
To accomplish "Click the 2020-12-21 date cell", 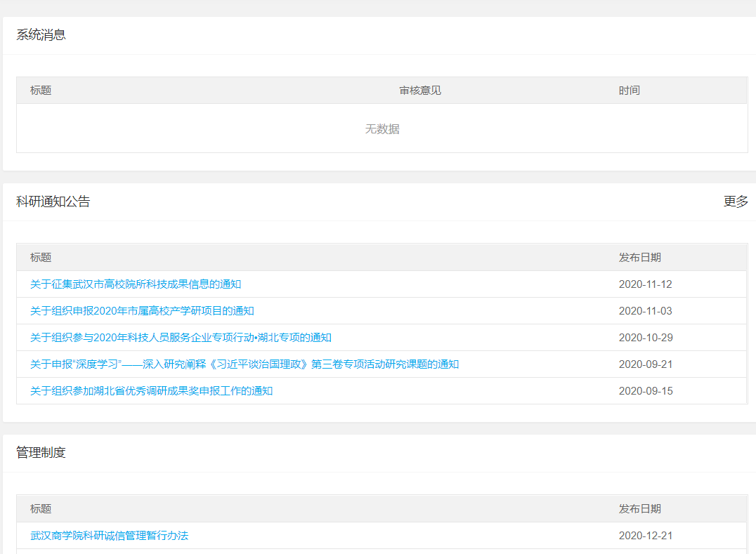I will tap(645, 536).
